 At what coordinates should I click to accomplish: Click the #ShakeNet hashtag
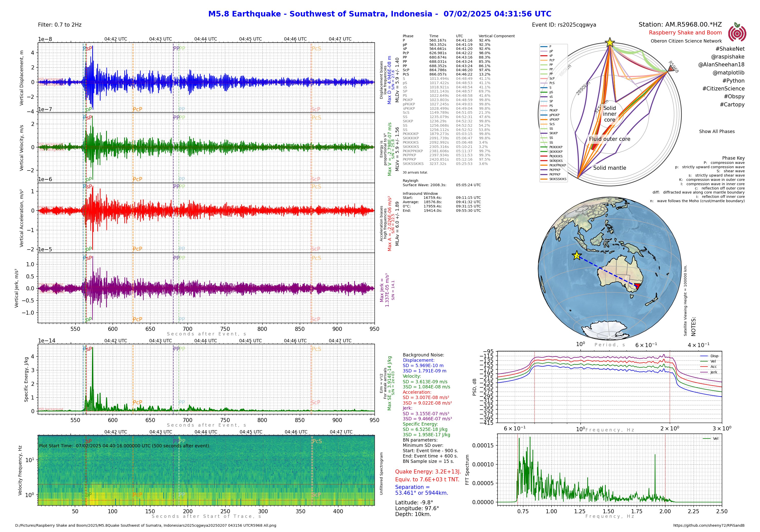point(731,49)
